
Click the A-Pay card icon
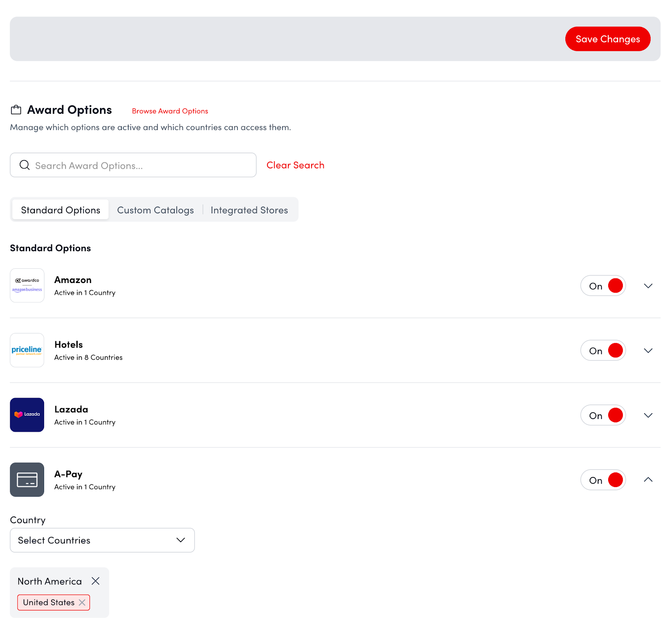[x=27, y=480]
